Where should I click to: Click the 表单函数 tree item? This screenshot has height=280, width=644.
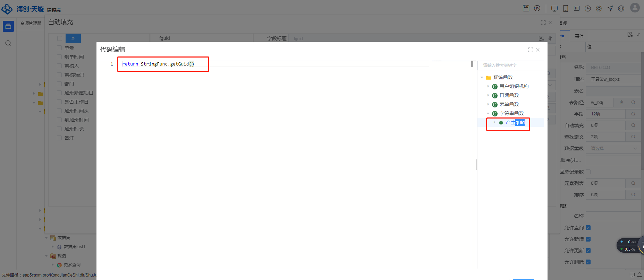coord(509,104)
